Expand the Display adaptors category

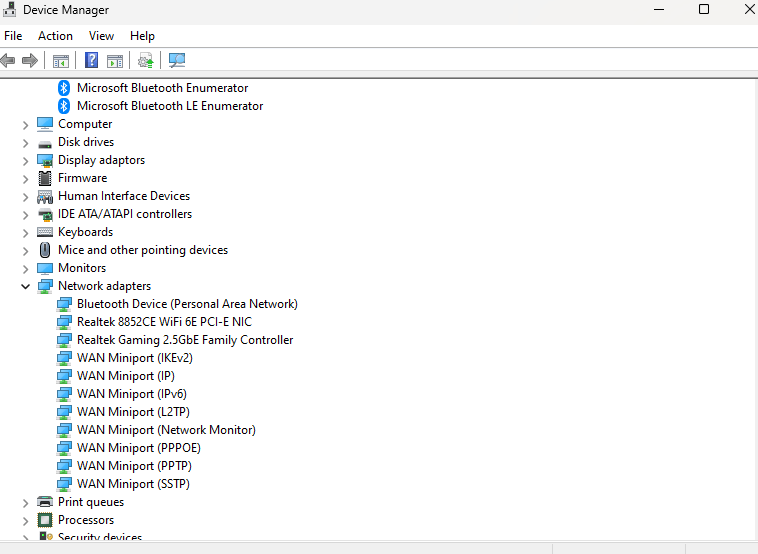pyautogui.click(x=25, y=161)
